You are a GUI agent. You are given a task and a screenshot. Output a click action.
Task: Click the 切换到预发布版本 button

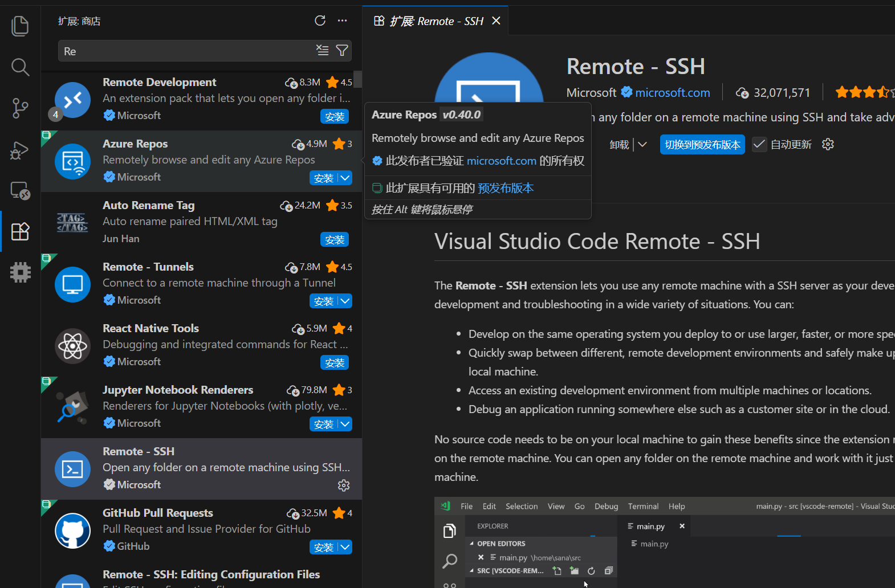702,145
